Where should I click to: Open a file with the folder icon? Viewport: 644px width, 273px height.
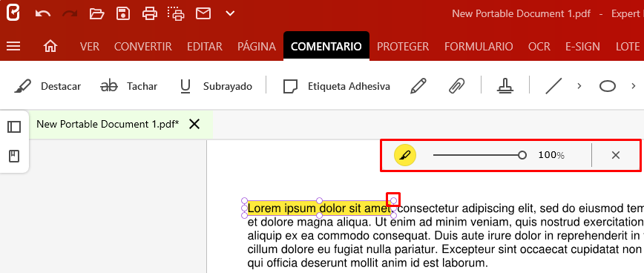[96, 13]
